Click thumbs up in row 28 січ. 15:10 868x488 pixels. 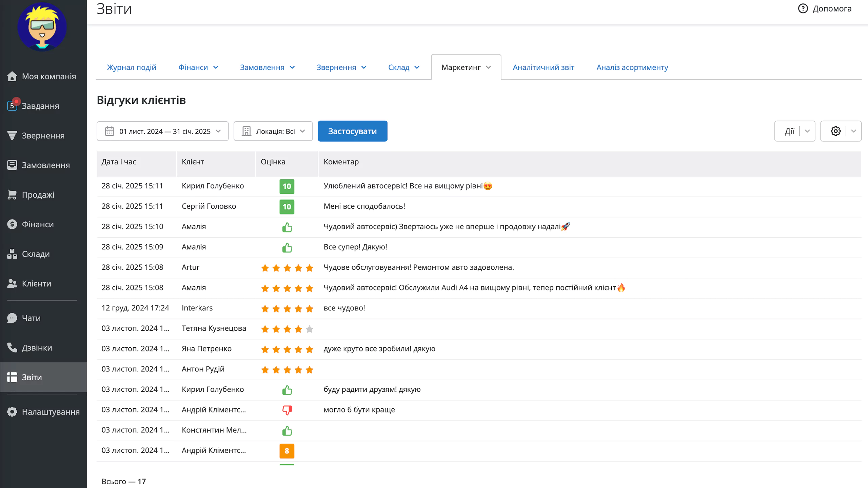[x=287, y=227]
